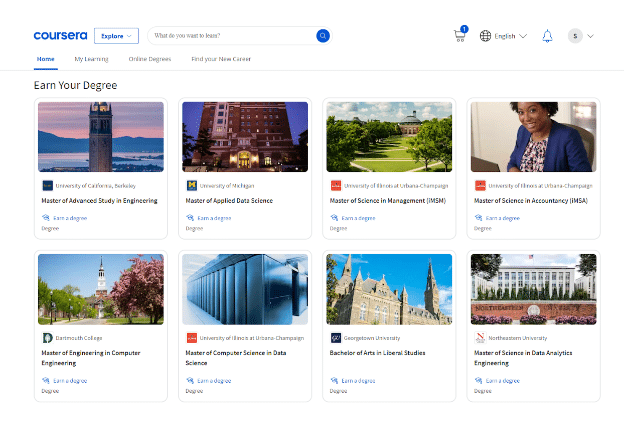
Task: Click the Georgetown University logo
Action: click(336, 338)
